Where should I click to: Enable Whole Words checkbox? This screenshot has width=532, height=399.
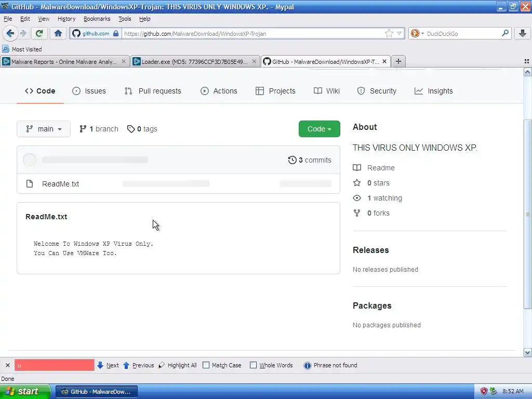tap(253, 365)
